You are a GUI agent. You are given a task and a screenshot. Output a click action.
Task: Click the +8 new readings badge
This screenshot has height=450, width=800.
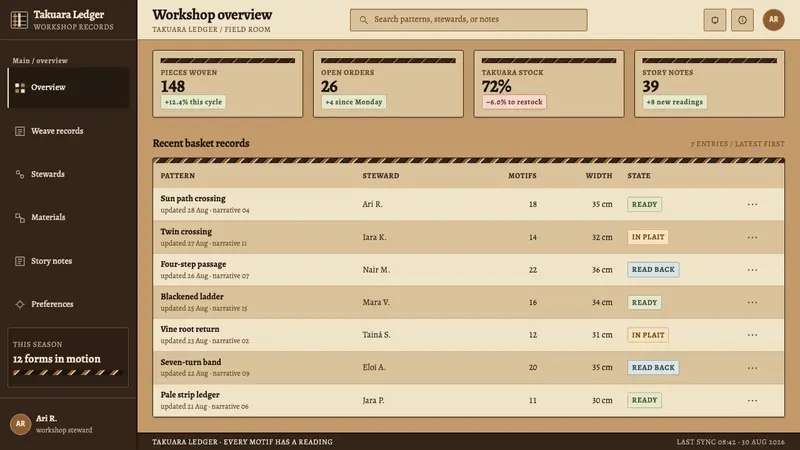click(674, 102)
